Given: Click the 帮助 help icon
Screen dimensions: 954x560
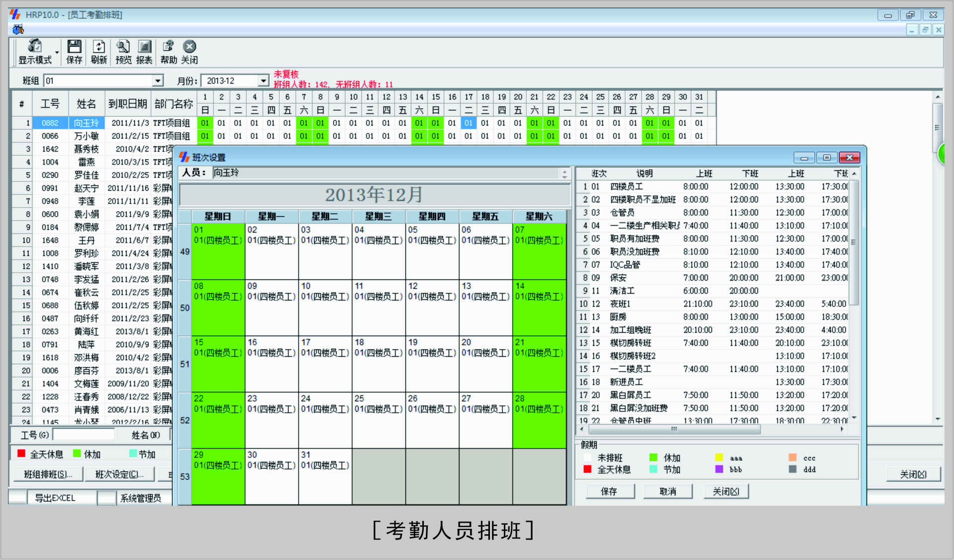Looking at the screenshot, I should click(x=168, y=52).
